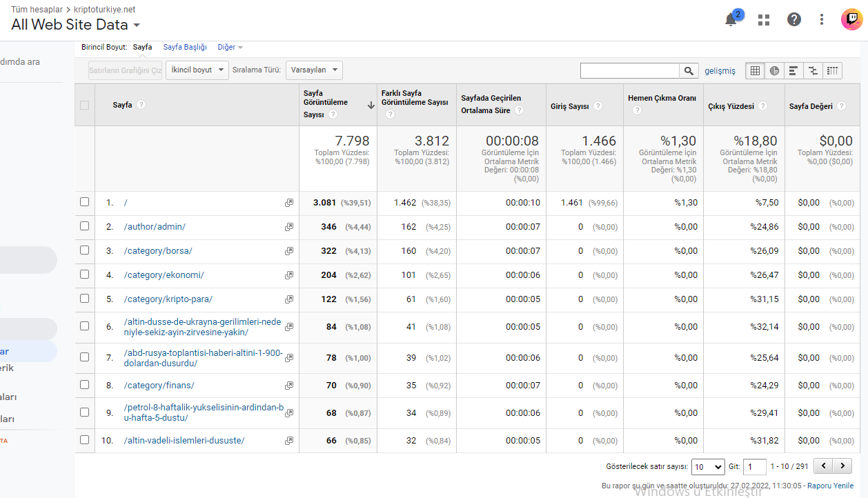
Task: Click the table search magnifier button
Action: pyautogui.click(x=688, y=70)
